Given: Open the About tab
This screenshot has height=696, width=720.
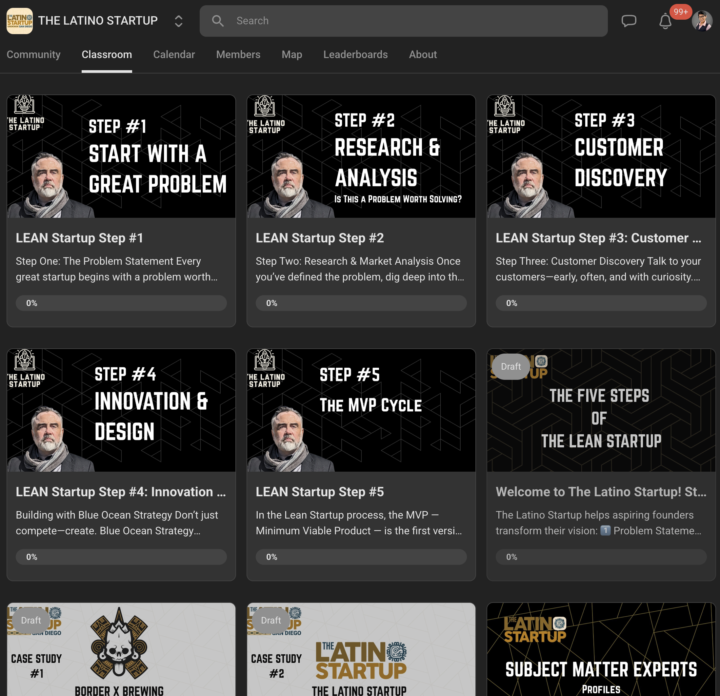Looking at the screenshot, I should pos(423,54).
